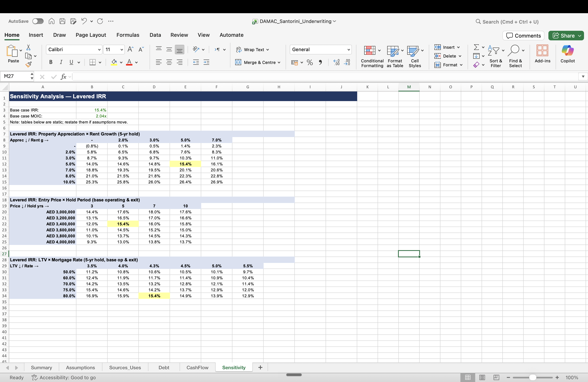Screen dimensions: 588x382
Task: Toggle Top Align vertical alignment
Action: click(159, 49)
